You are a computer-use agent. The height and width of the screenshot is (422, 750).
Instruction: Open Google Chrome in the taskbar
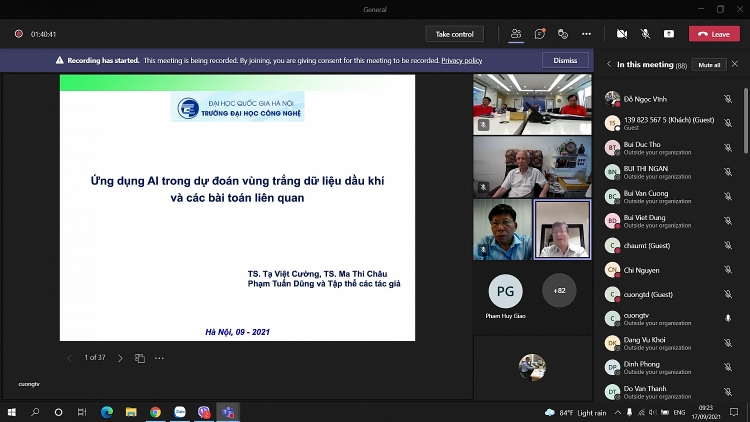(x=155, y=412)
